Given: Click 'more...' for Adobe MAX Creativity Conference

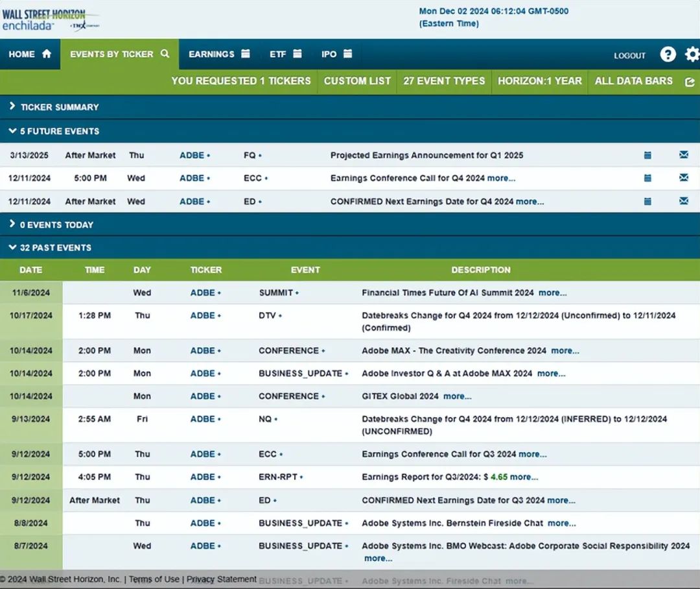Looking at the screenshot, I should pos(565,350).
